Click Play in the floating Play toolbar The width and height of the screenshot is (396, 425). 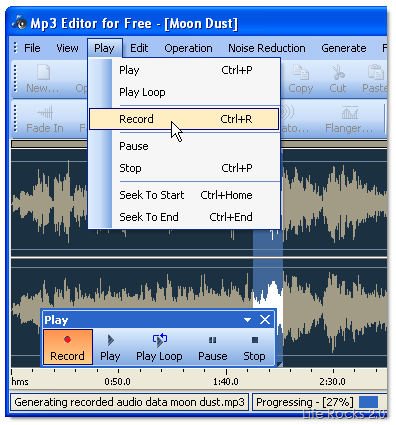pyautogui.click(x=110, y=347)
